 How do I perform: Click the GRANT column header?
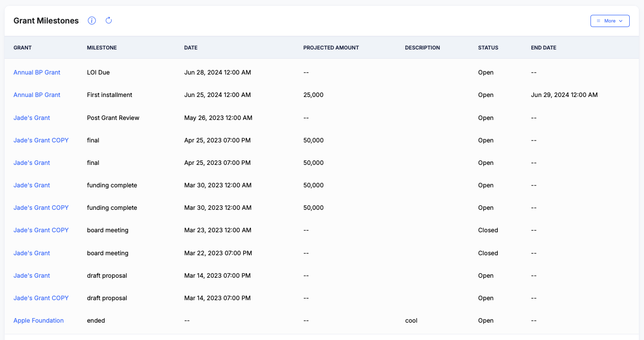click(x=22, y=47)
